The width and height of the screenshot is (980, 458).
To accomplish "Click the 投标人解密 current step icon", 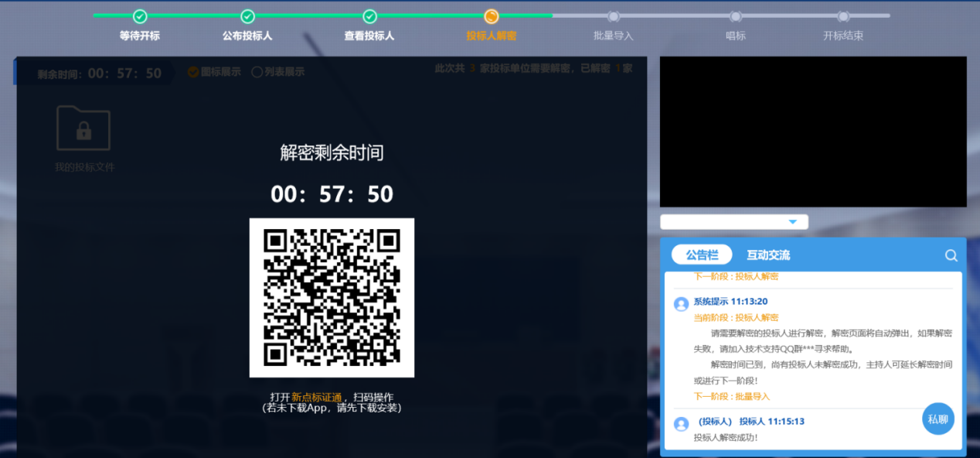I will (x=492, y=16).
